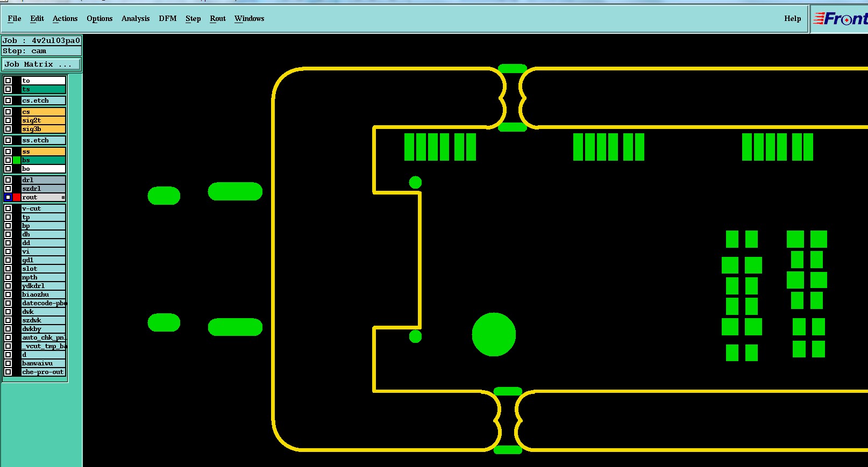Toggle the checkbox for layer rout

(8, 197)
